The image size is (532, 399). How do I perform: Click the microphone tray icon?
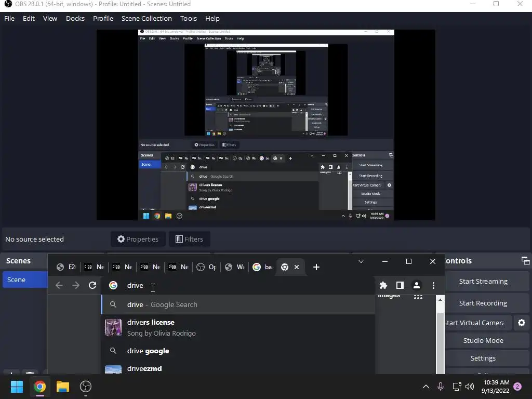coord(441,387)
